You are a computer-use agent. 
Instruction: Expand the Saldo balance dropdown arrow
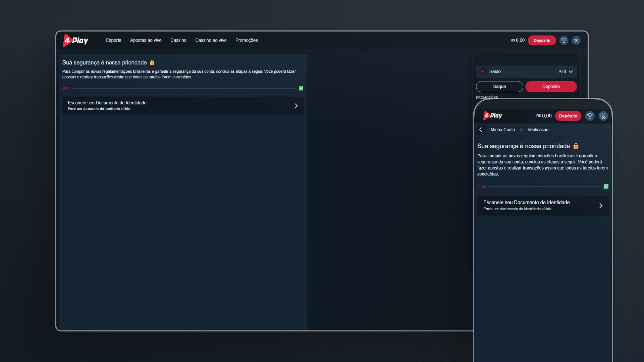(x=571, y=72)
